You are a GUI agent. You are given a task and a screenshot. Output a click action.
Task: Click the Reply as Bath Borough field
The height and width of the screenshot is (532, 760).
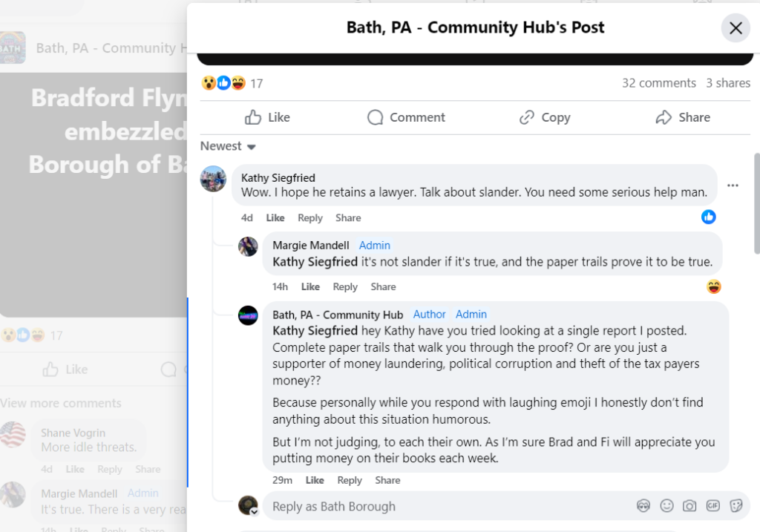point(445,506)
